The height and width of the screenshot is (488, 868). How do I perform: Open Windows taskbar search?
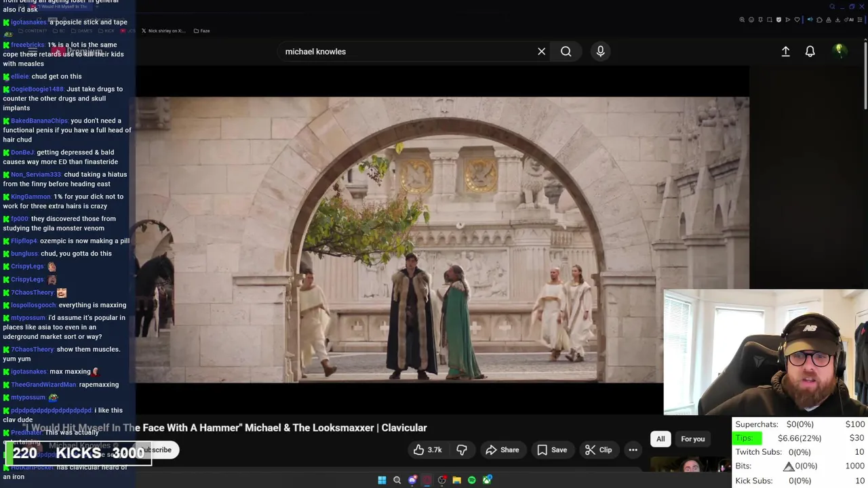point(397,480)
